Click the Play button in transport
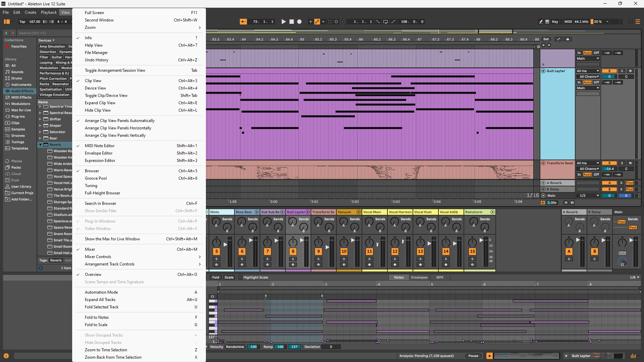This screenshot has width=644, height=362. (283, 22)
